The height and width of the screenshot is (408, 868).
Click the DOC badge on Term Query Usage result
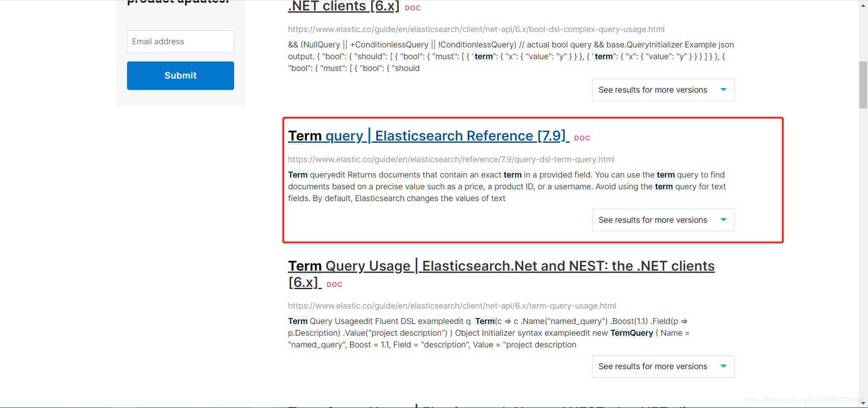334,284
